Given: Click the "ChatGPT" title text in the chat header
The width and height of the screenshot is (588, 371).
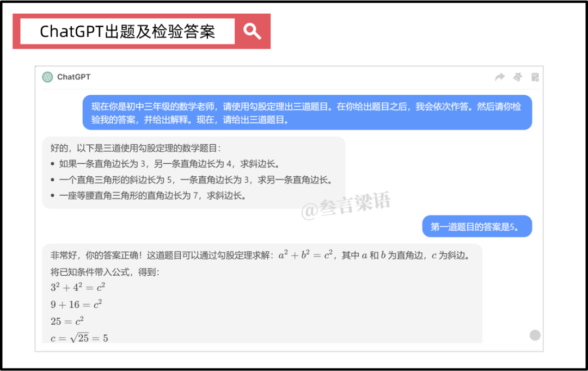Looking at the screenshot, I should point(74,77).
